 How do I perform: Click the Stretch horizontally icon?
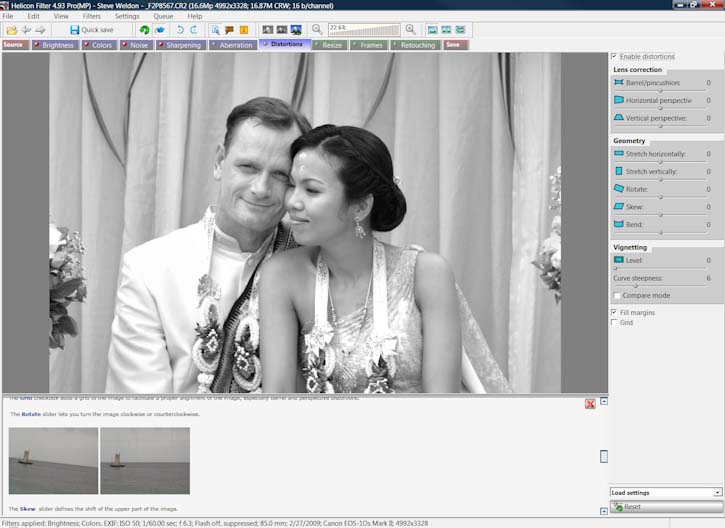pos(619,153)
